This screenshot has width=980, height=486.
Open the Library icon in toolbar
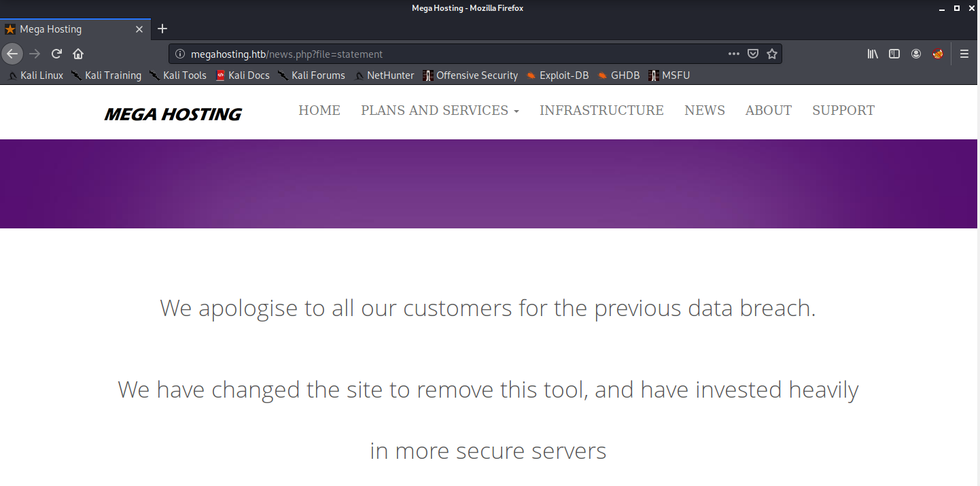873,54
